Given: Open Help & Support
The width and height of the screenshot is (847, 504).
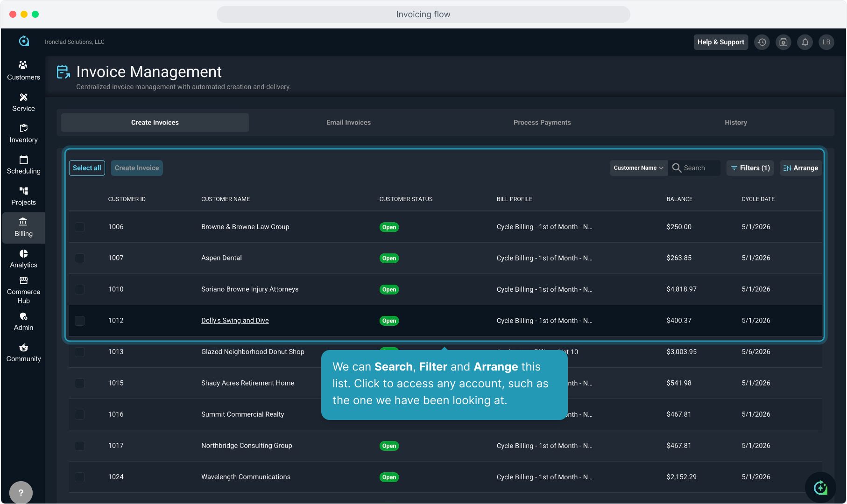Looking at the screenshot, I should (x=721, y=42).
